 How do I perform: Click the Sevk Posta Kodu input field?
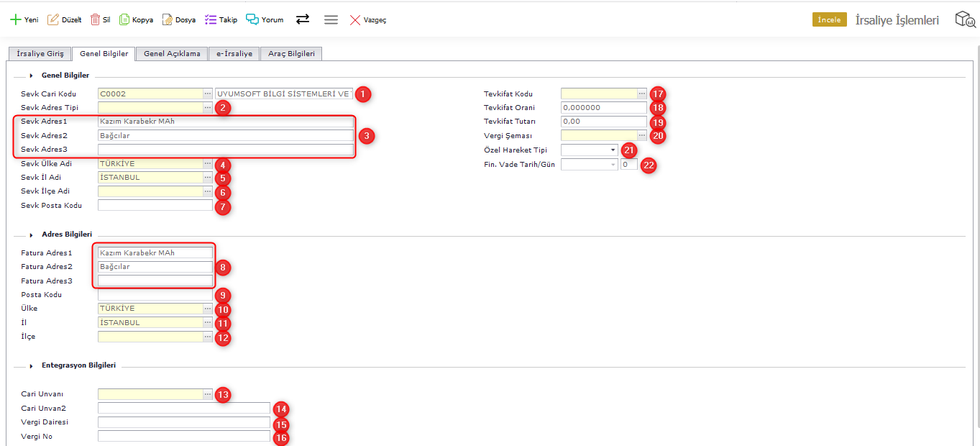pos(155,206)
